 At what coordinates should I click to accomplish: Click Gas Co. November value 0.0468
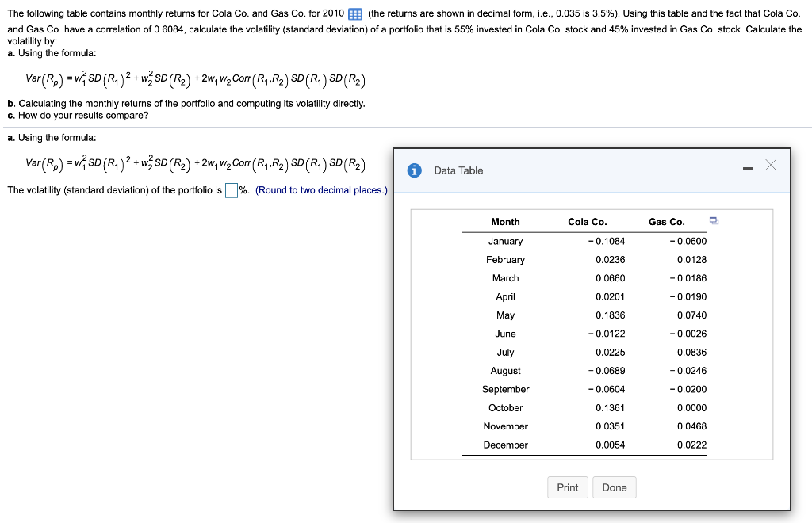691,427
